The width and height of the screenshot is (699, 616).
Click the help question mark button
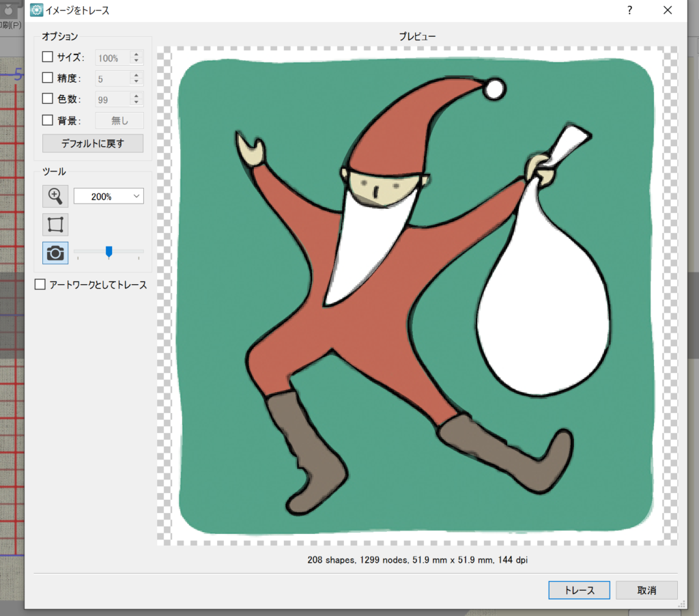click(629, 10)
